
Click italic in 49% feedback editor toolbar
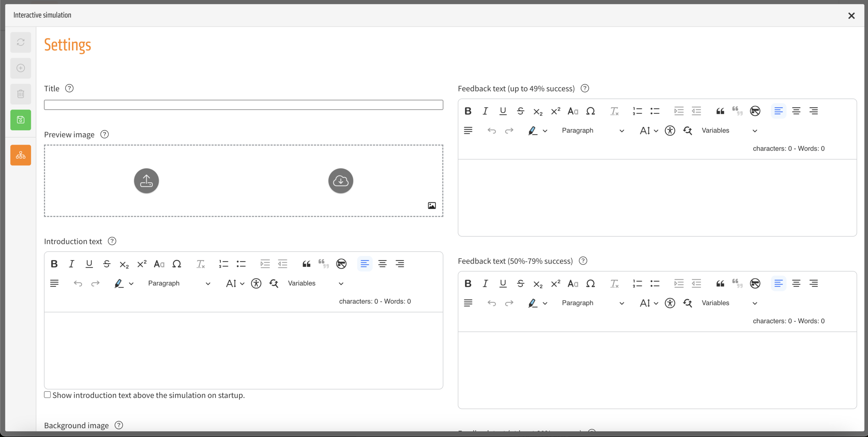(485, 111)
